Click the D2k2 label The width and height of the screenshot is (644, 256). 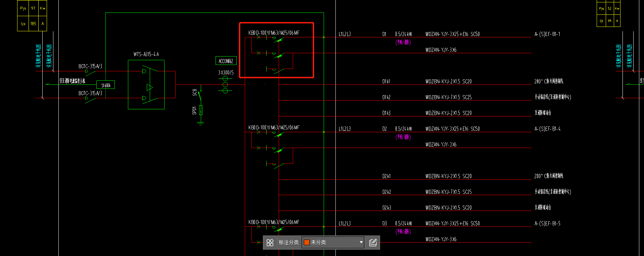pos(386,192)
